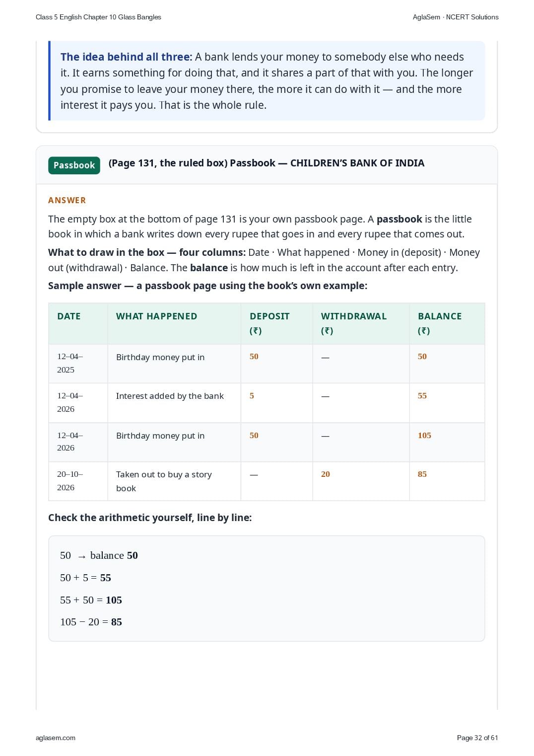The image size is (534, 756).
Task: Click the 'Page 32 of 61' footer text
Action: tap(477, 738)
